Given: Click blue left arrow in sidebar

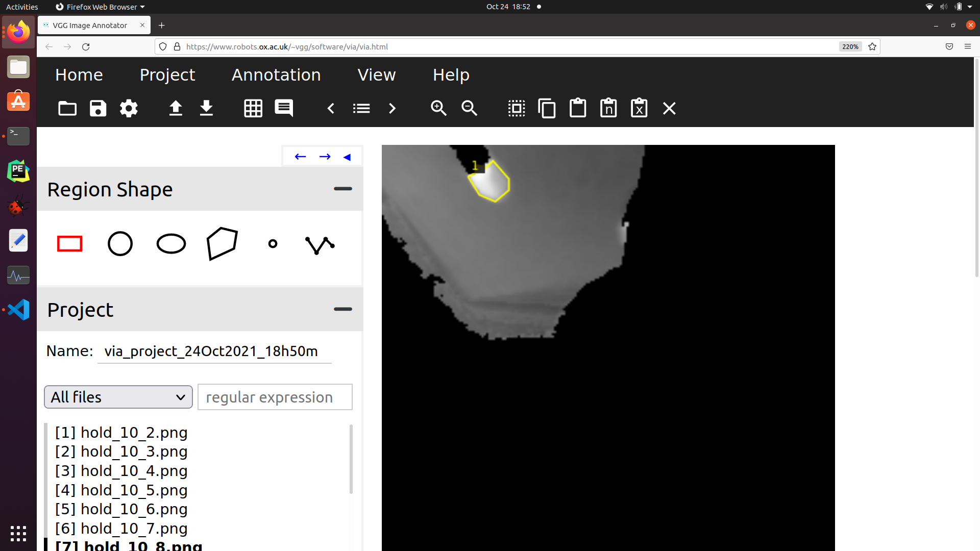Looking at the screenshot, I should point(300,157).
